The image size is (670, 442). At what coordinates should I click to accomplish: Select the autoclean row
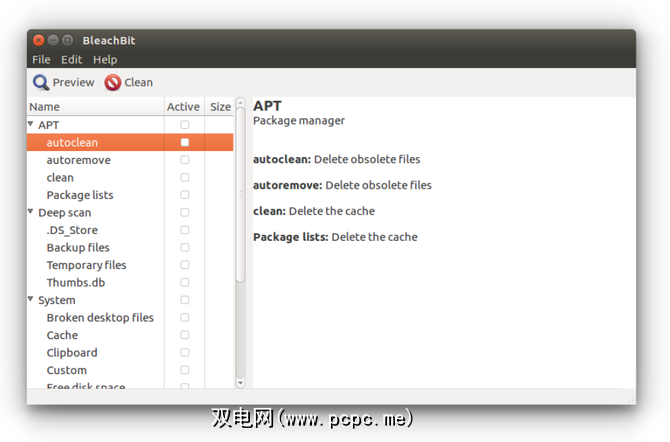coord(130,142)
